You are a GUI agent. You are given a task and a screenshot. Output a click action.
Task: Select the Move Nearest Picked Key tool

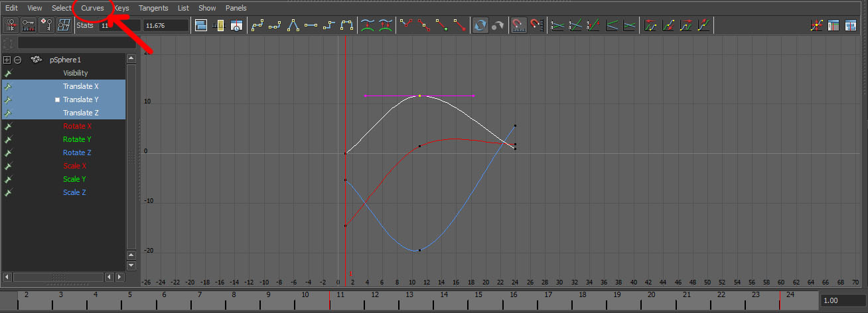11,25
